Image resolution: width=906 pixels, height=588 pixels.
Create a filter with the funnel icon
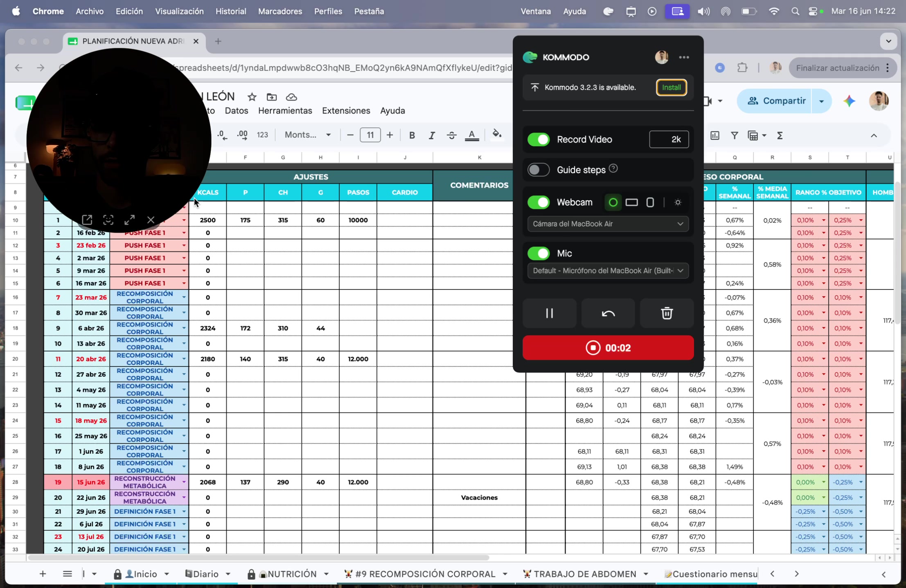pos(735,135)
